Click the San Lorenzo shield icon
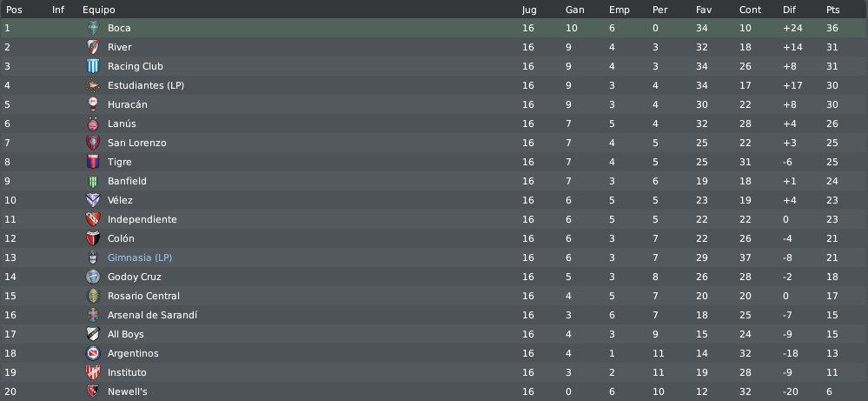This screenshot has width=868, height=401. coord(93,143)
